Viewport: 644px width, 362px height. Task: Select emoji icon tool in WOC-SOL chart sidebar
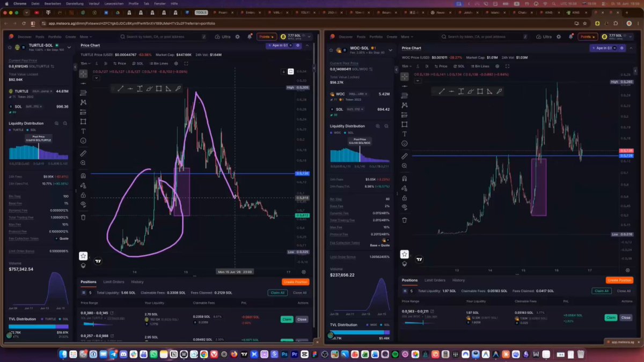[x=405, y=144]
